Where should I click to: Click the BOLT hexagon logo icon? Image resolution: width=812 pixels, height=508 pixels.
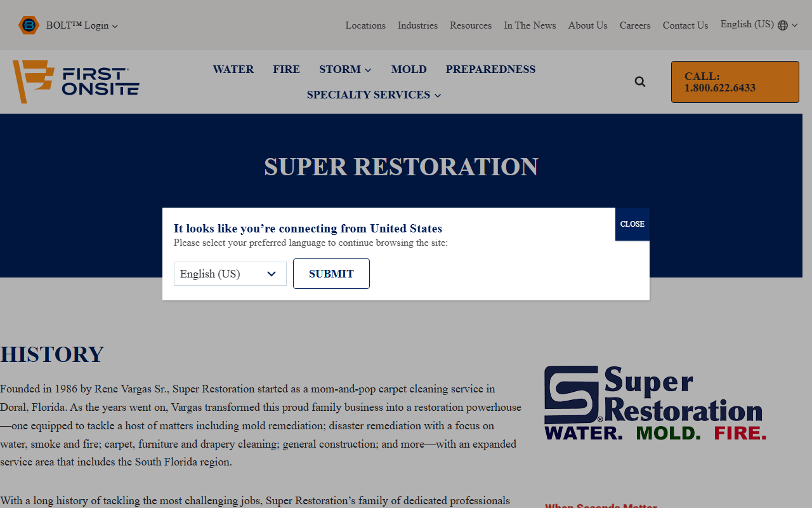[29, 25]
